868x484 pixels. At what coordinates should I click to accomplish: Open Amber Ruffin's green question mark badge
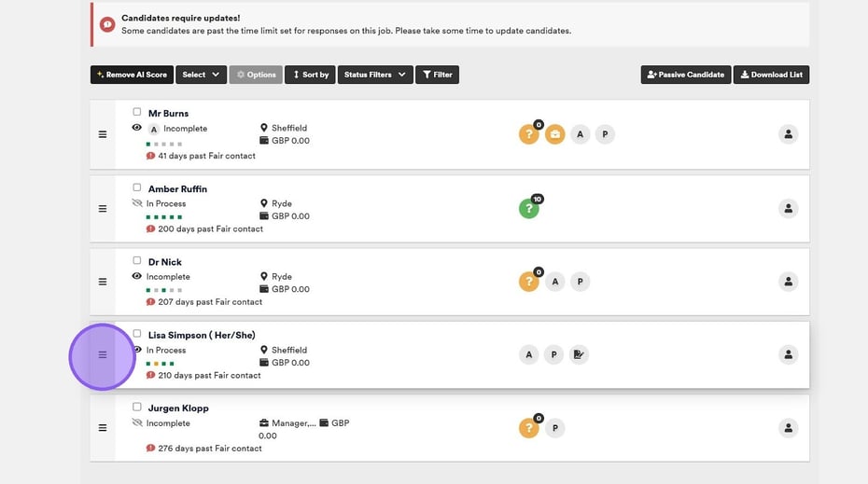pos(529,209)
